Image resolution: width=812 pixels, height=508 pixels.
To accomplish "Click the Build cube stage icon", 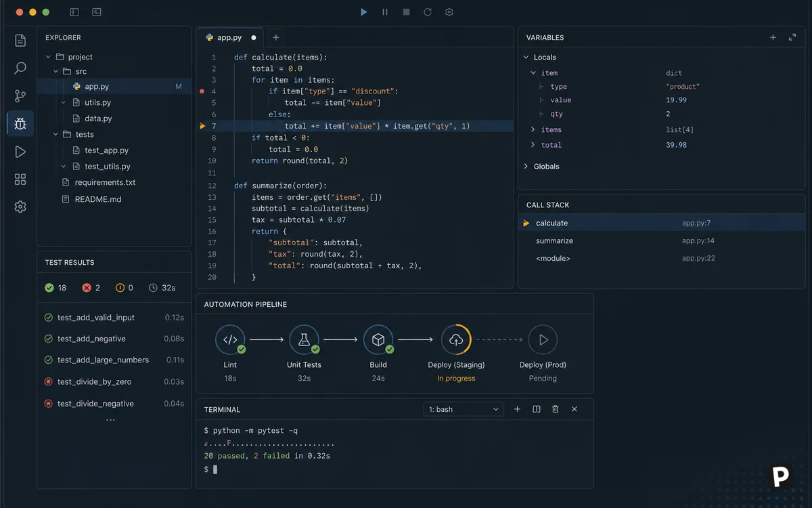I will [378, 340].
